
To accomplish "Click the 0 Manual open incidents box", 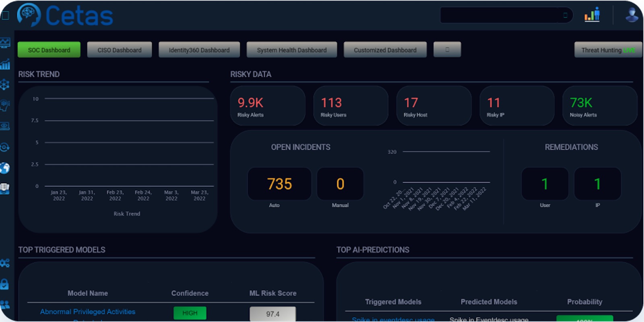I will (x=340, y=184).
